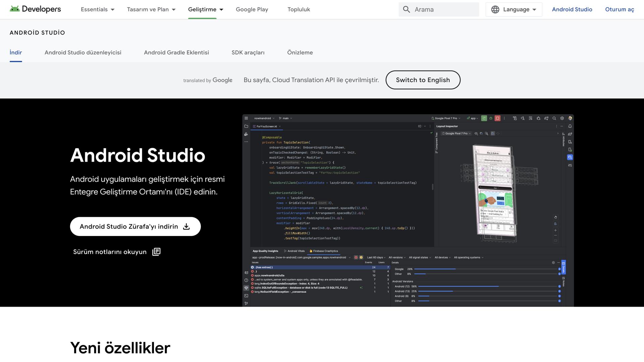The height and width of the screenshot is (362, 644).
Task: Click the Project folder icon in the left stripe
Action: 246,126
